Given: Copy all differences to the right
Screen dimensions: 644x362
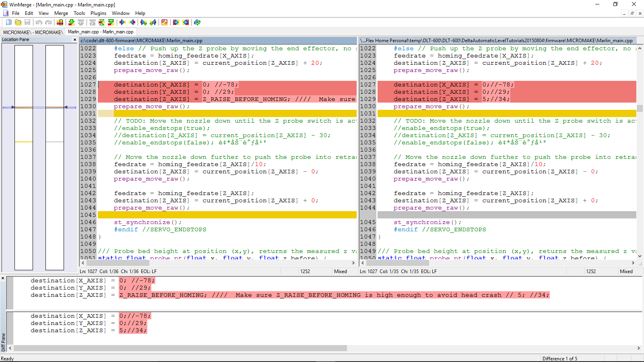Looking at the screenshot, I should point(176,23).
